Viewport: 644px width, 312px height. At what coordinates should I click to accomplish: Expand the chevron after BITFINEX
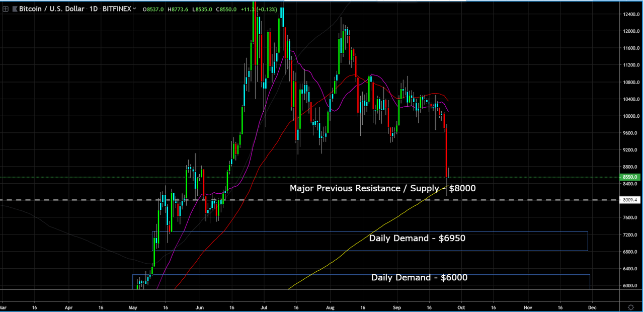[x=135, y=9]
